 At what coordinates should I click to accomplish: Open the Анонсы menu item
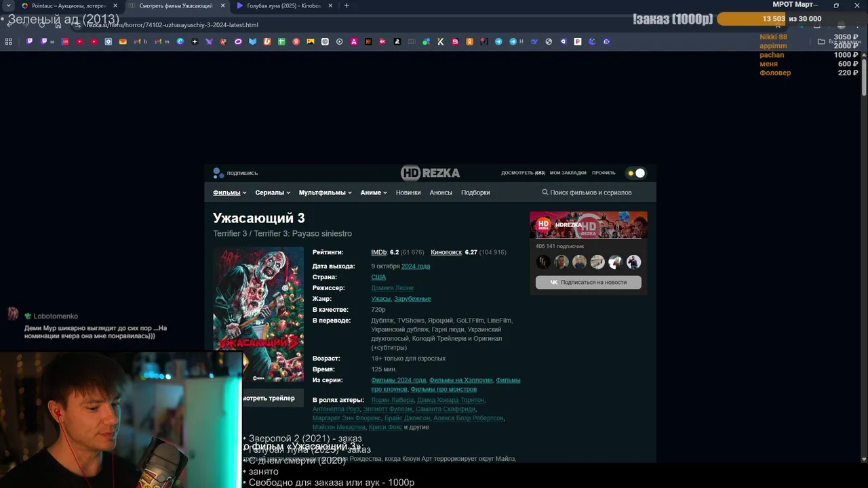(x=441, y=192)
